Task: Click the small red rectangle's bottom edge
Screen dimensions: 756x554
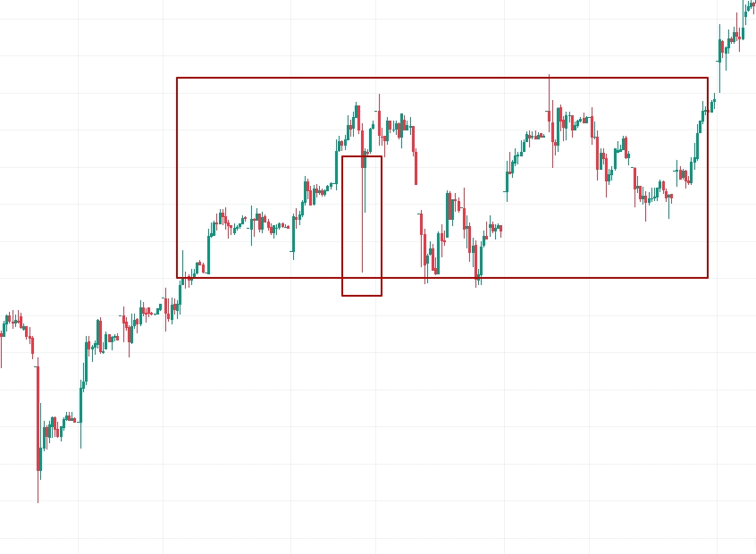Action: point(362,295)
